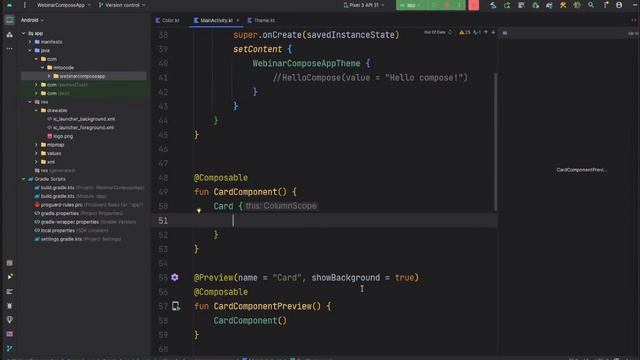This screenshot has height=360, width=640.
Task: Click the CardComponentPreview label in preview pane
Action: 582,170
